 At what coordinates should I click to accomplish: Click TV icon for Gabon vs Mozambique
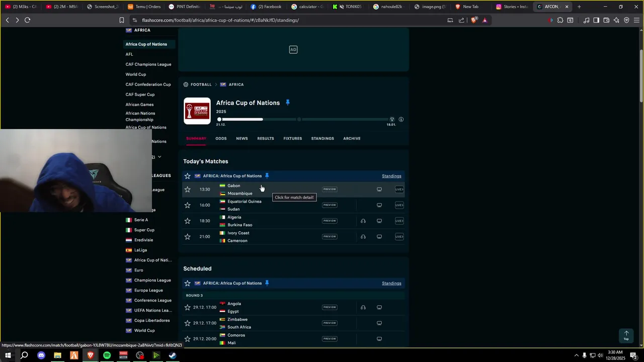[379, 190]
